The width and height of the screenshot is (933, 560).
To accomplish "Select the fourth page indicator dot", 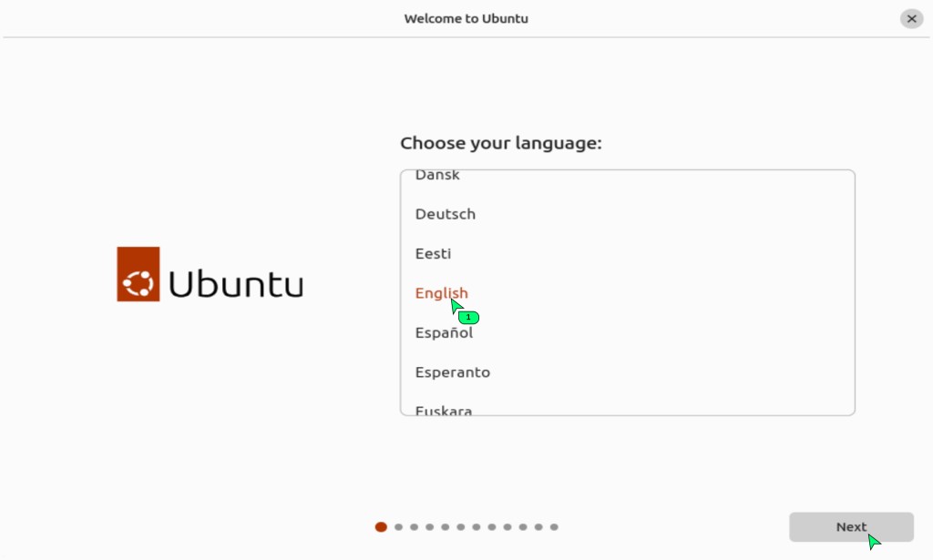I will [429, 526].
